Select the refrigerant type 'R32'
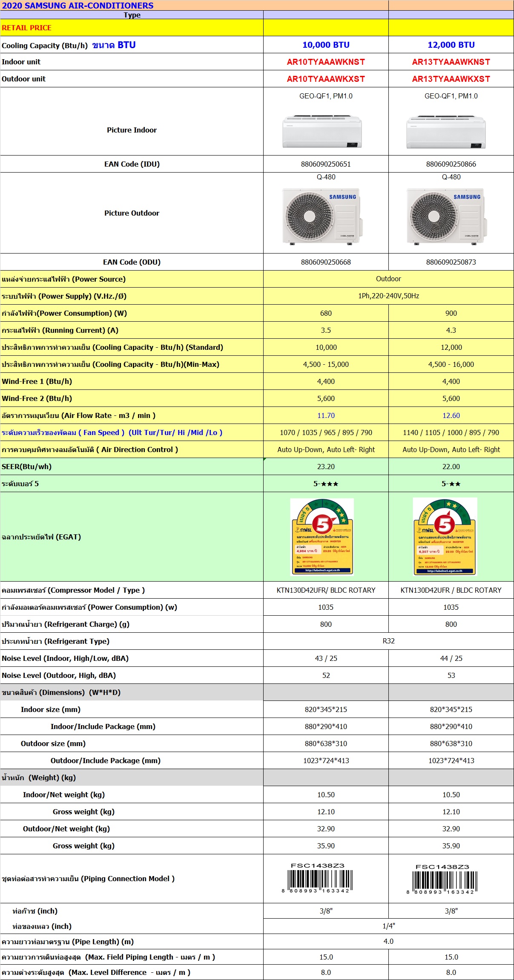This screenshot has height=980, width=514. pos(388,641)
